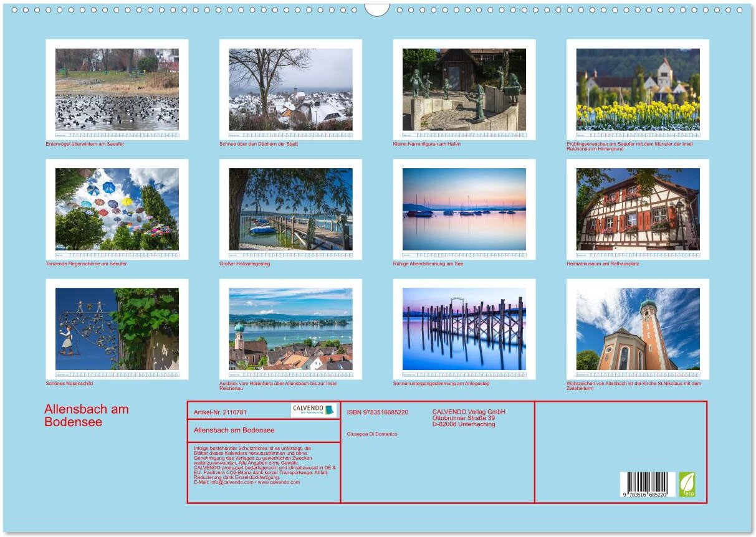Select the sunset pier posts photo
756x537 pixels.
[464, 328]
